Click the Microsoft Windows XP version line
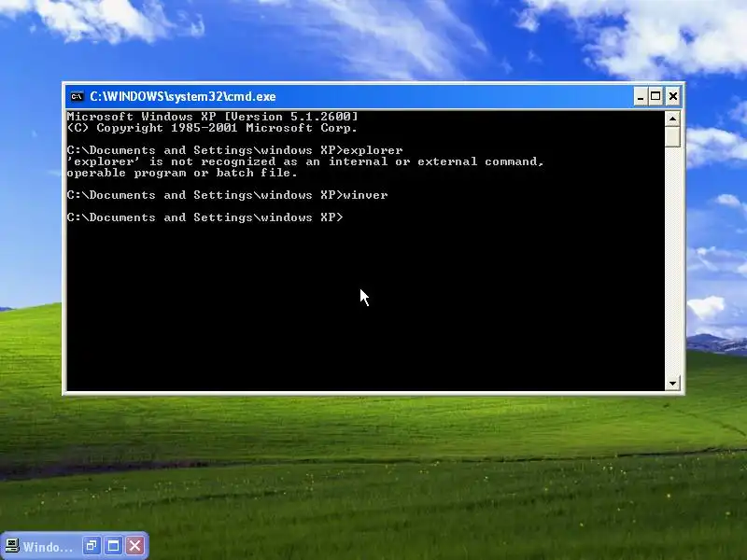 coord(213,116)
